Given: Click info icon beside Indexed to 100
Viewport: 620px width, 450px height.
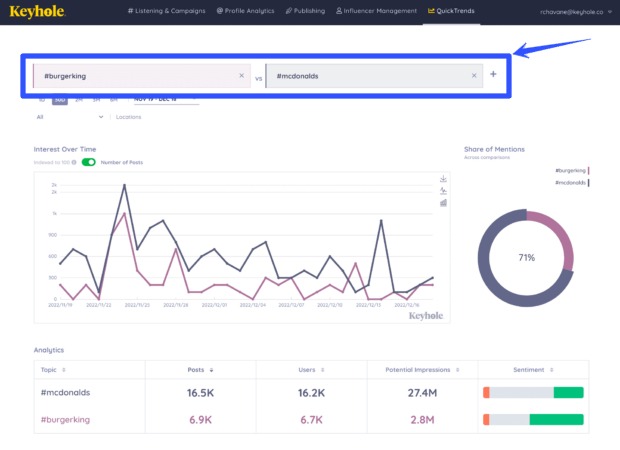Looking at the screenshot, I should tap(74, 162).
